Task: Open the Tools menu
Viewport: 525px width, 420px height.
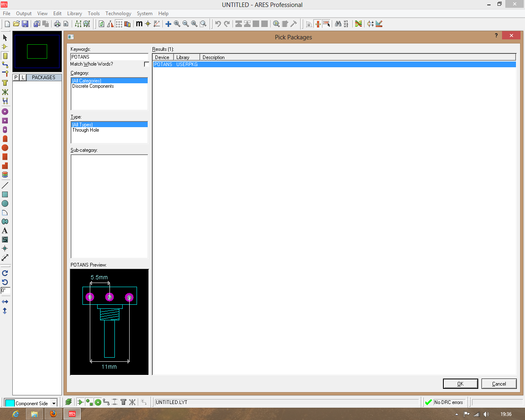Action: (x=94, y=14)
